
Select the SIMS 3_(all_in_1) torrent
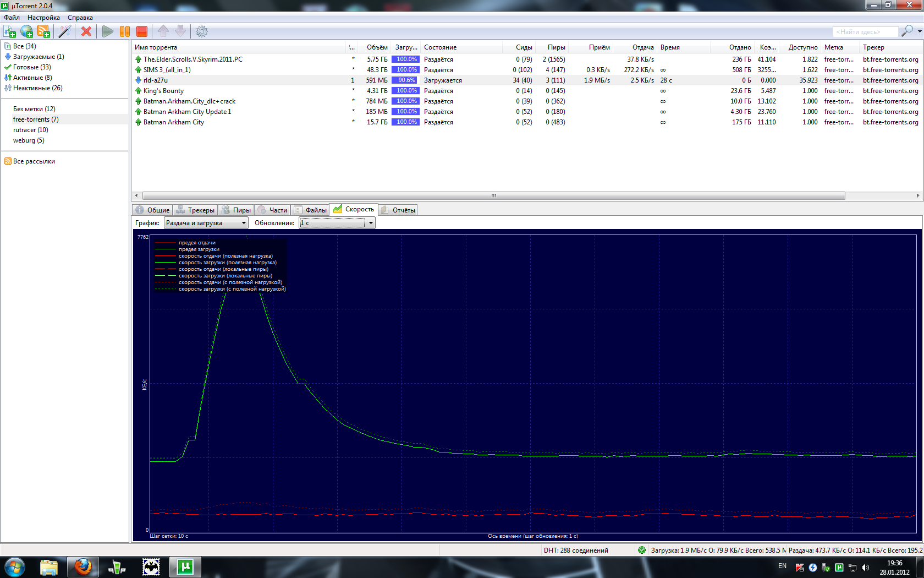[x=526, y=70]
